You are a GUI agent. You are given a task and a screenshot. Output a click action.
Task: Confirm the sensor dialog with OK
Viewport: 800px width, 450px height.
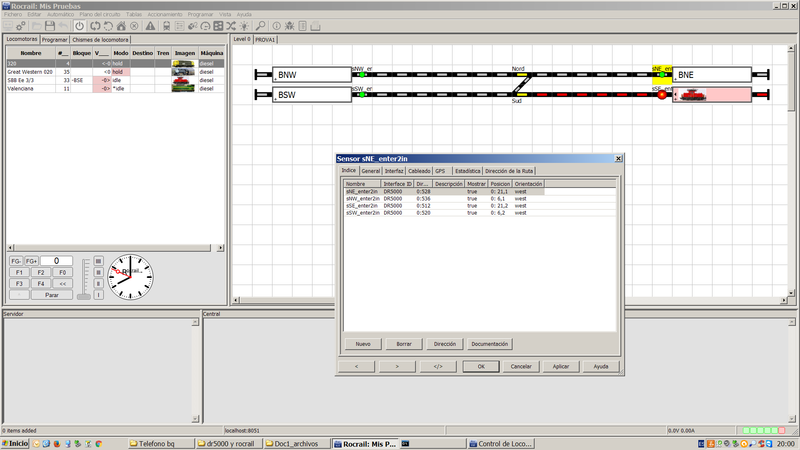(x=481, y=366)
